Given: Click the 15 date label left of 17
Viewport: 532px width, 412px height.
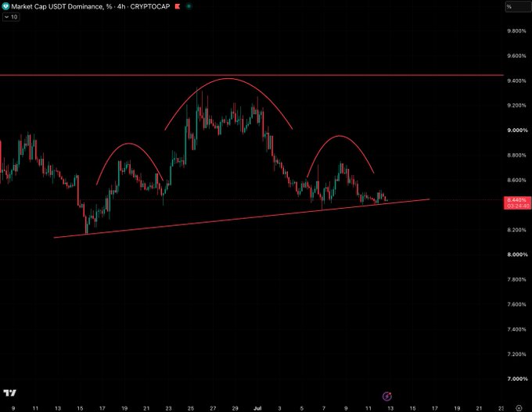Looking at the screenshot, I should coord(80,408).
